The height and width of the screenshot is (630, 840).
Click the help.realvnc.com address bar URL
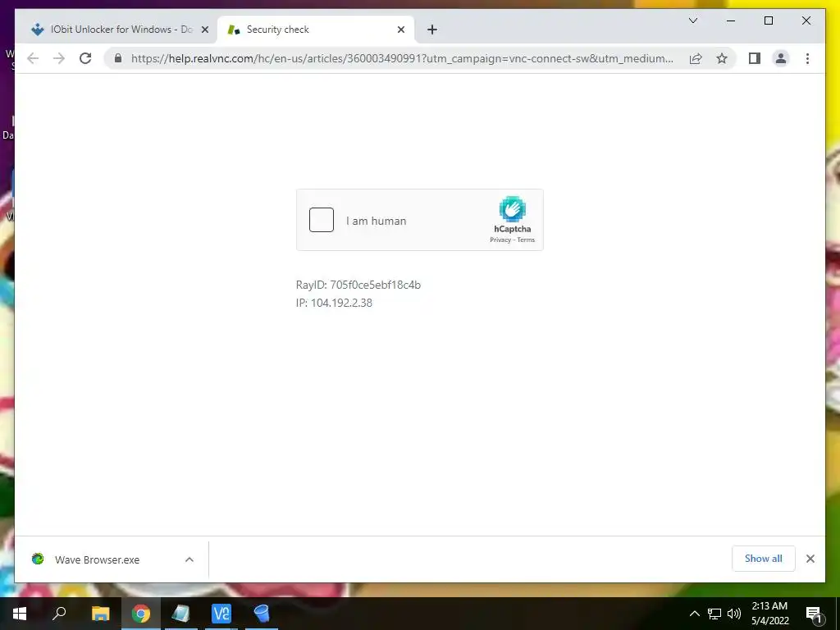(x=402, y=58)
